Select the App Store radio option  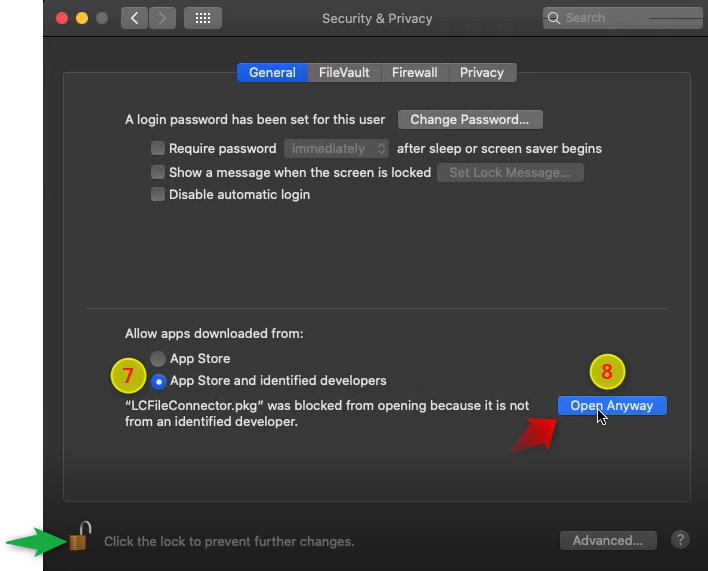click(158, 358)
